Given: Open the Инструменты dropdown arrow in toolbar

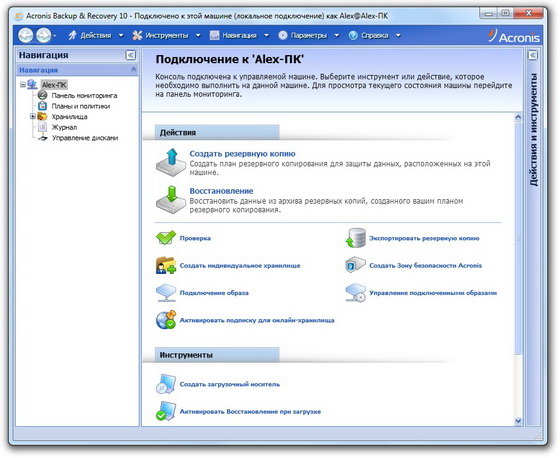Looking at the screenshot, I should [198, 35].
